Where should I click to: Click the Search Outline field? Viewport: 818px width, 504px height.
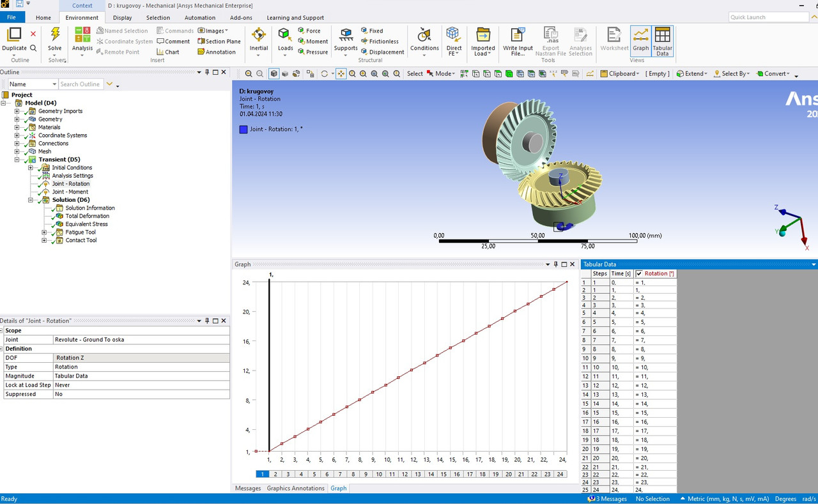click(81, 84)
